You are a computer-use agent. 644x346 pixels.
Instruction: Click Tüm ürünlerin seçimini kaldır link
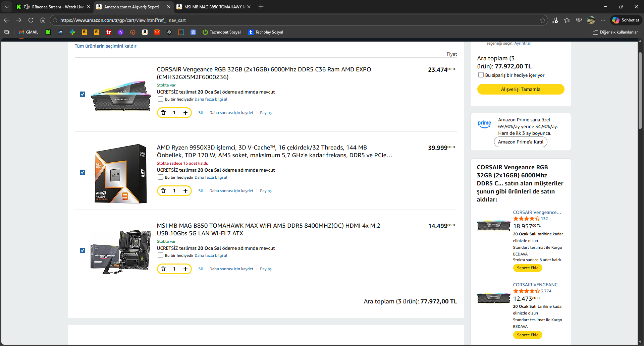coord(105,46)
